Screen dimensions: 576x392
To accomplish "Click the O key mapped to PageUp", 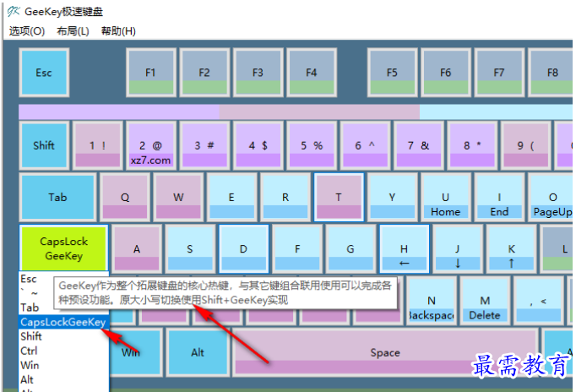I will (551, 198).
